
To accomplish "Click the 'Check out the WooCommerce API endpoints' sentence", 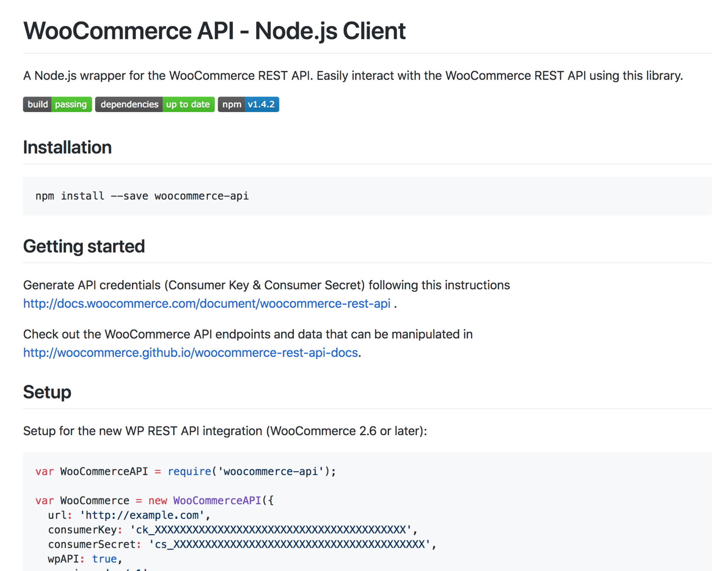I will click(x=248, y=334).
